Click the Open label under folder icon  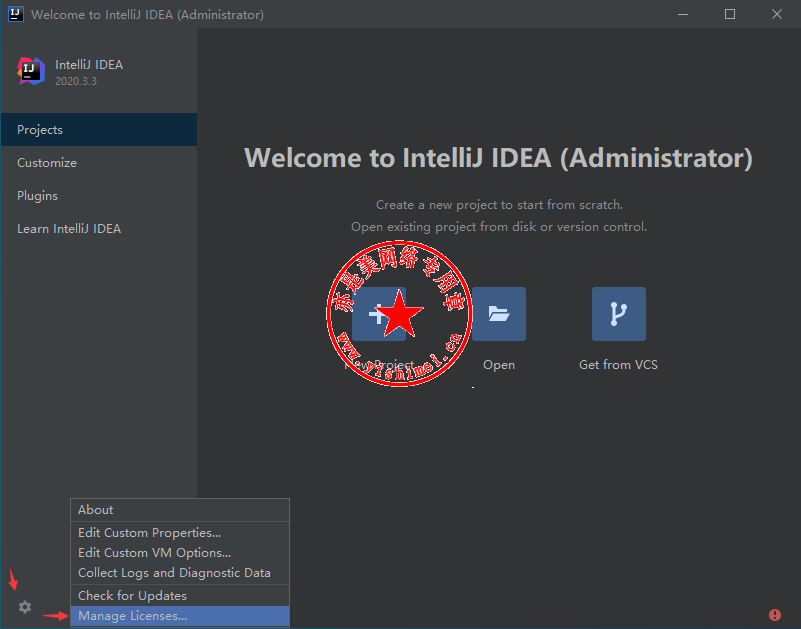499,365
